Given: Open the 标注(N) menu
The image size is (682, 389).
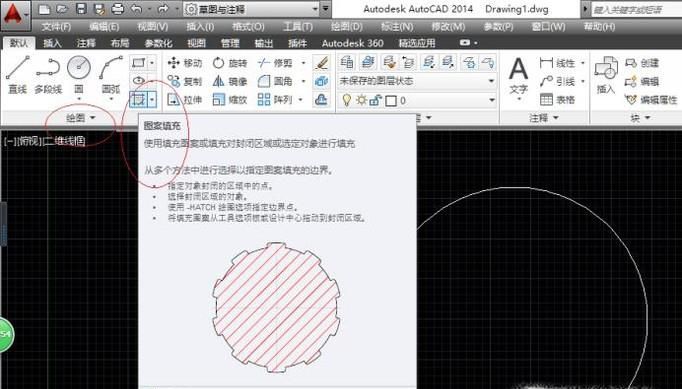Looking at the screenshot, I should click(397, 27).
